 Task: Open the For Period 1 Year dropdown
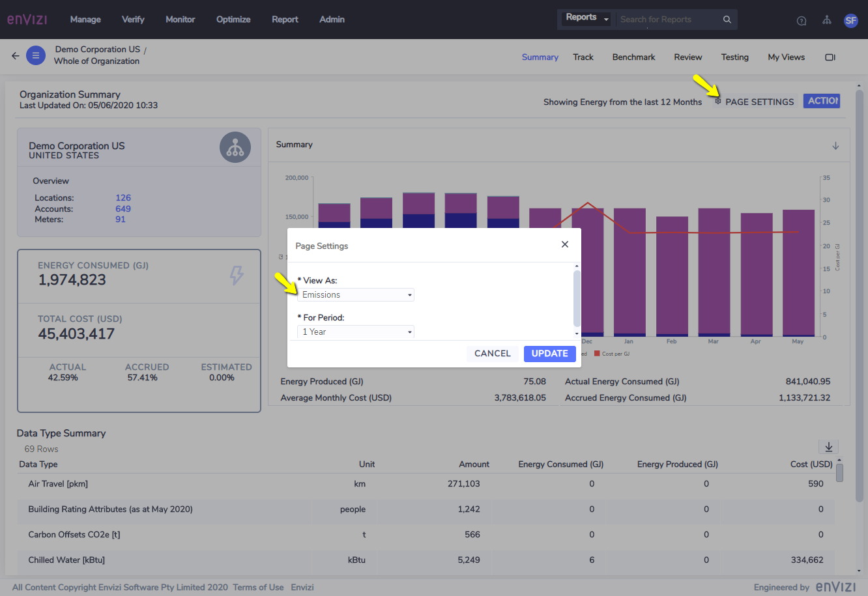click(356, 332)
